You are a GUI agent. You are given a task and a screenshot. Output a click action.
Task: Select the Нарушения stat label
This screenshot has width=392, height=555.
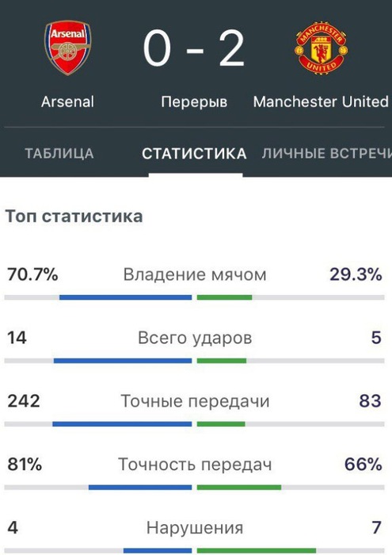coord(195,528)
